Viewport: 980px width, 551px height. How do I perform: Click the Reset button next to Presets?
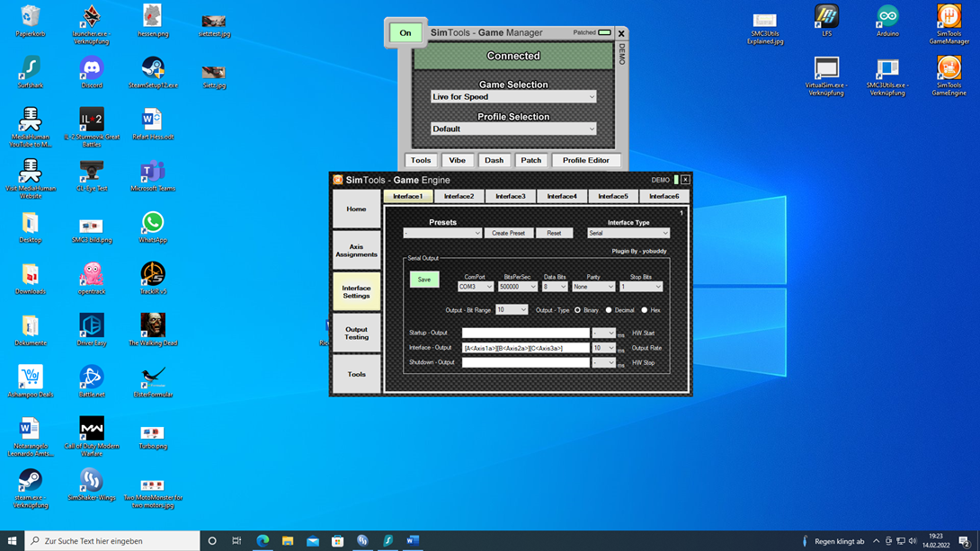(x=554, y=233)
